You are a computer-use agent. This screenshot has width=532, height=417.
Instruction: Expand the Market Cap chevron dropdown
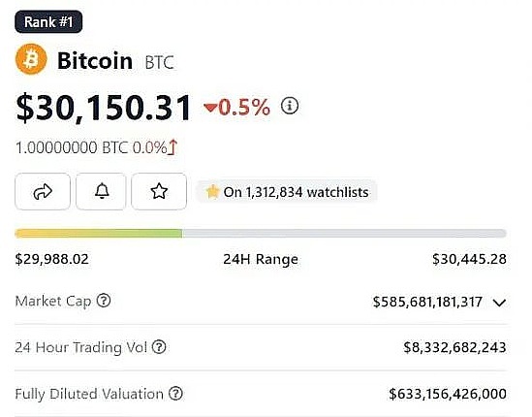[x=499, y=303]
